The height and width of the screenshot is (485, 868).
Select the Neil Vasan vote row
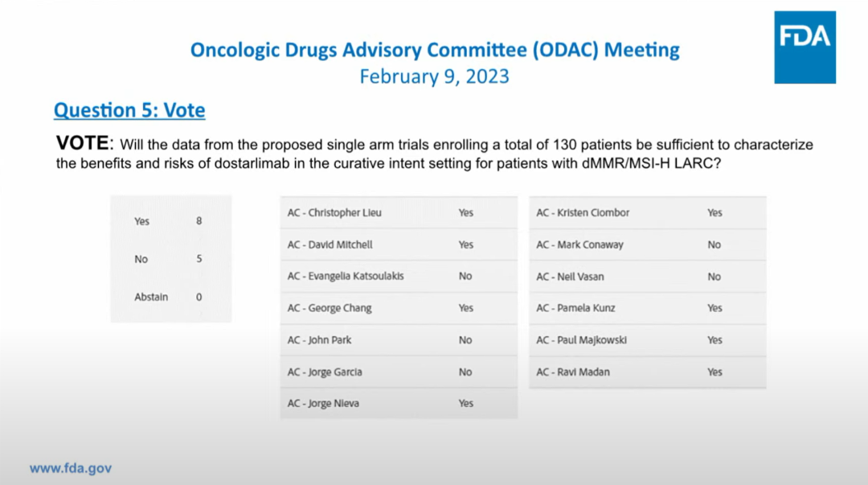pos(647,277)
